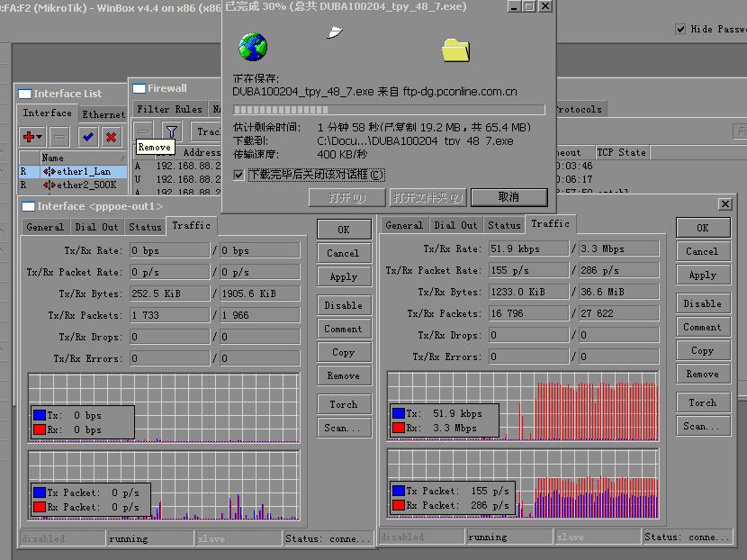Switch to Filter Rules tab in Firewall
The image size is (747, 560).
(x=169, y=109)
